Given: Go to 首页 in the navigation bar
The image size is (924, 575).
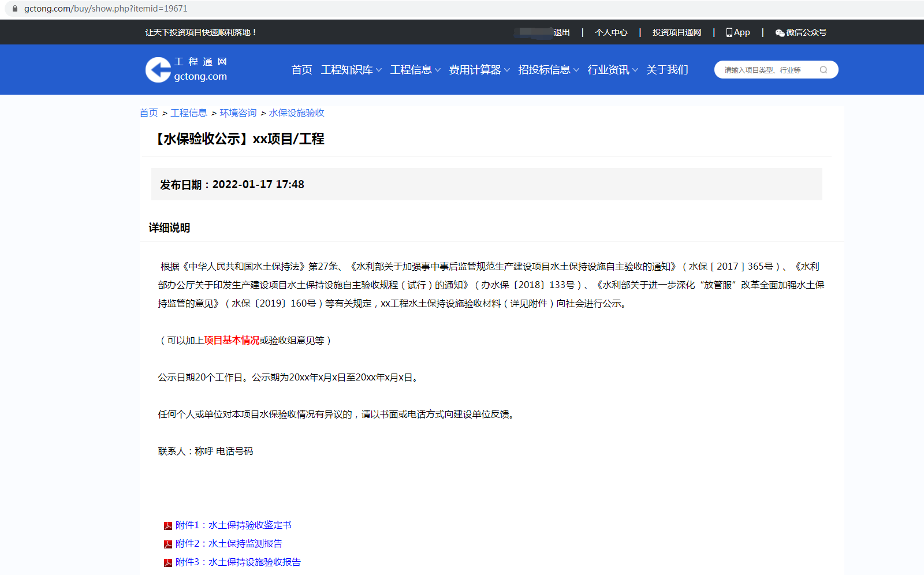Looking at the screenshot, I should pos(301,70).
